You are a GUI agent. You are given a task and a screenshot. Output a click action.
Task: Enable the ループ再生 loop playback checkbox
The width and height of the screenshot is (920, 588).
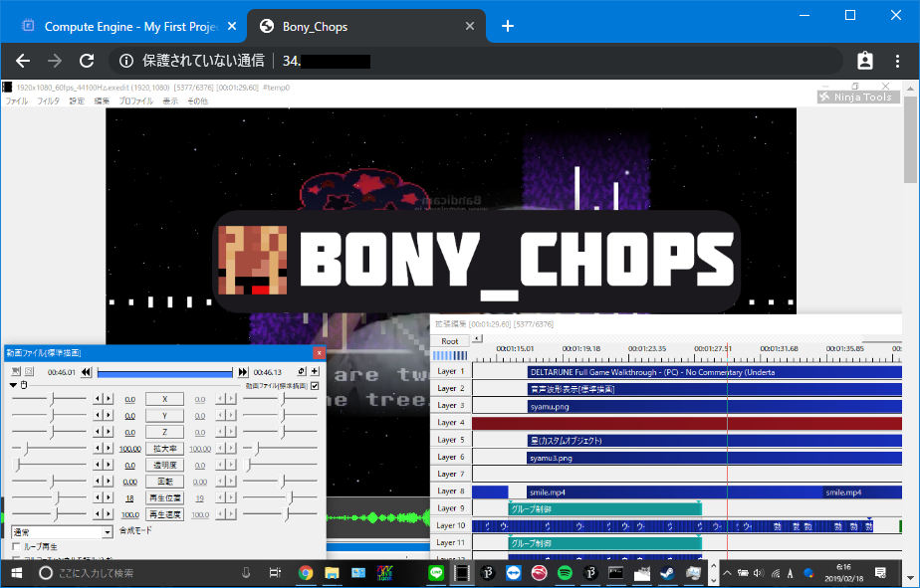click(15, 546)
